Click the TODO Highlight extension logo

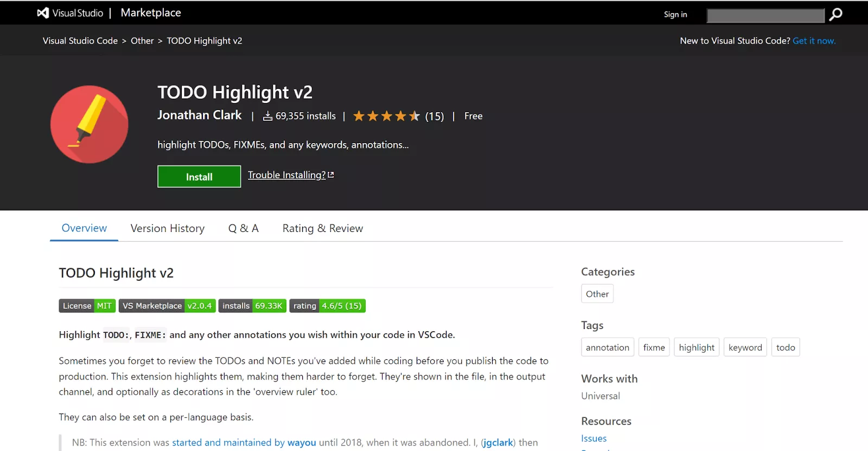[x=90, y=124]
